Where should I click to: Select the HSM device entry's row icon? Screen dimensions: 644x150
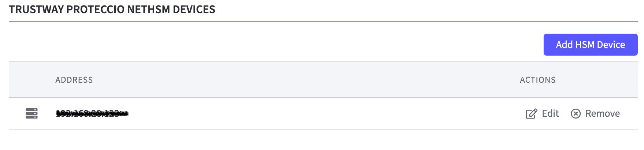tap(32, 113)
